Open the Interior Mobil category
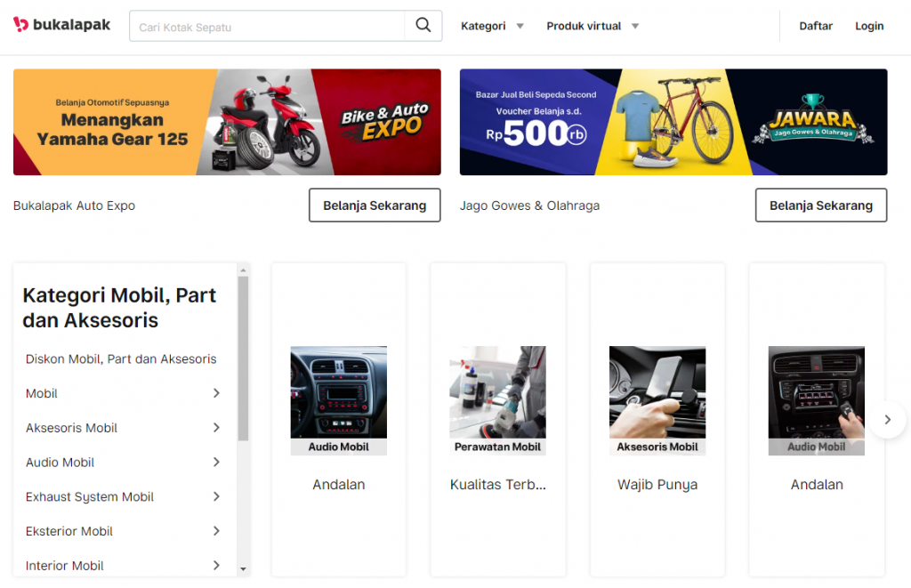The image size is (911, 588). [x=64, y=566]
